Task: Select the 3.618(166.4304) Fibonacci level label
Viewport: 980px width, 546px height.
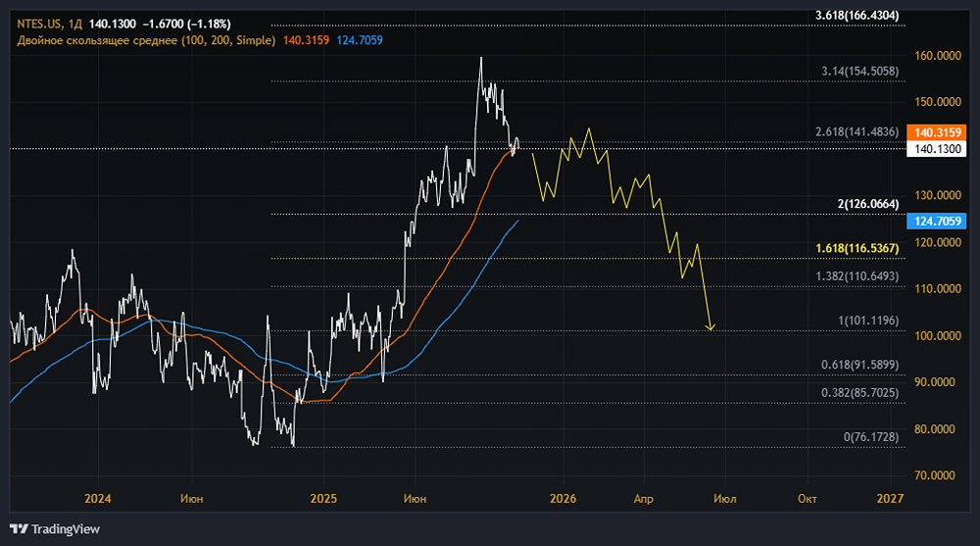Action: click(x=857, y=16)
